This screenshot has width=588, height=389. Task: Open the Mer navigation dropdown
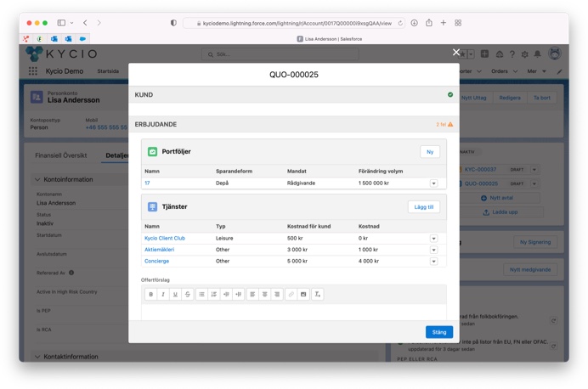click(544, 71)
